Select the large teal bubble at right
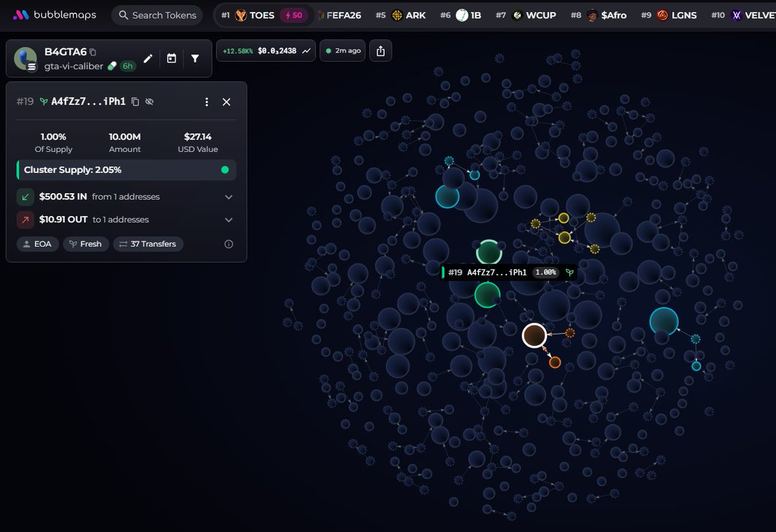Screen dimensions: 776x532 pos(663,321)
